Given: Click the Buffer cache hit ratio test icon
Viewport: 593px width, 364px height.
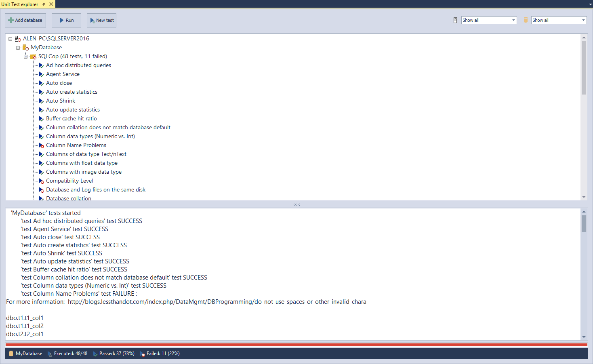Looking at the screenshot, I should (x=41, y=119).
